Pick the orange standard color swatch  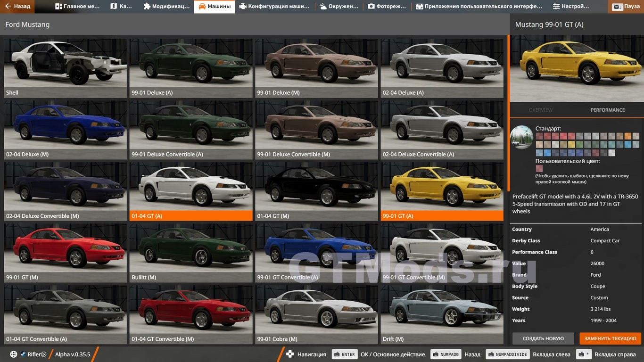click(628, 136)
